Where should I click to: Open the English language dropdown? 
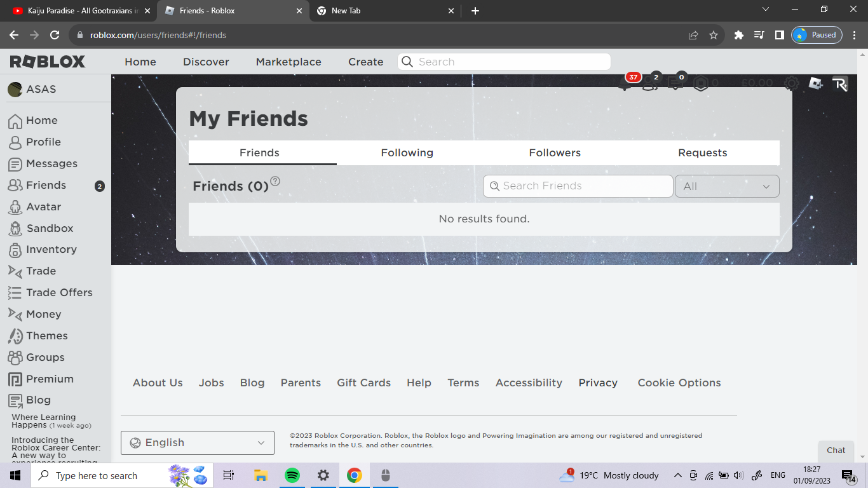pos(198,443)
